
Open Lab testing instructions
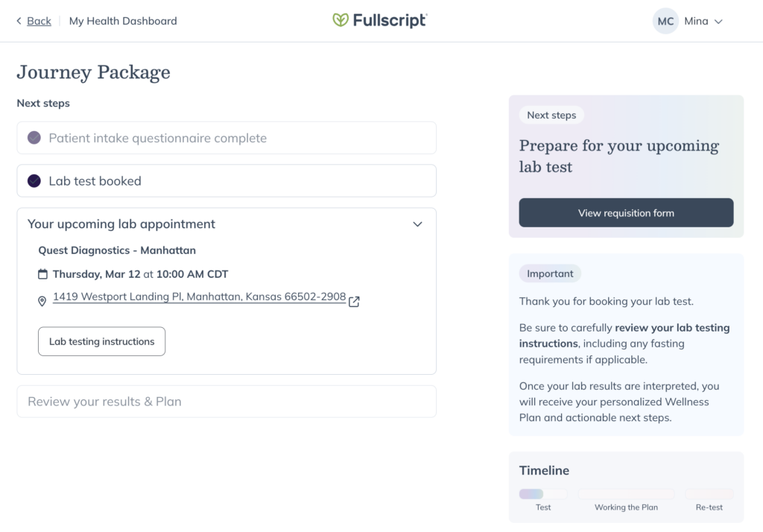click(102, 341)
